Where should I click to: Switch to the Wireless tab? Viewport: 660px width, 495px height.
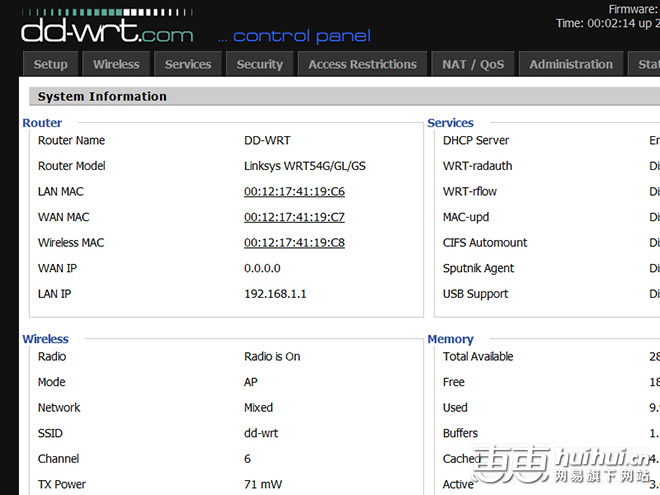[116, 64]
